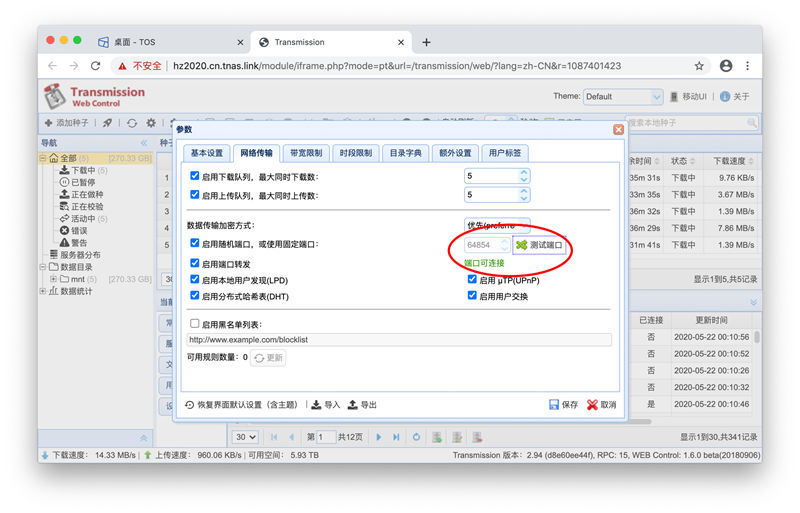Select the 已暂停 paused filter
Screen dimensions: 800x513
click(78, 182)
